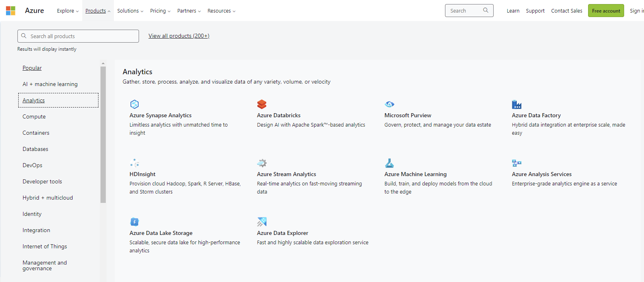This screenshot has height=282, width=644.
Task: Click the Microsoft Purview eye icon
Action: point(389,104)
